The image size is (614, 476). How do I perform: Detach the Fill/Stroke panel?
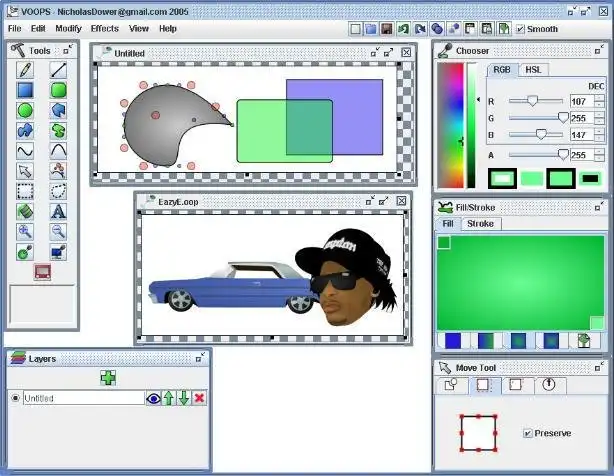[599, 207]
